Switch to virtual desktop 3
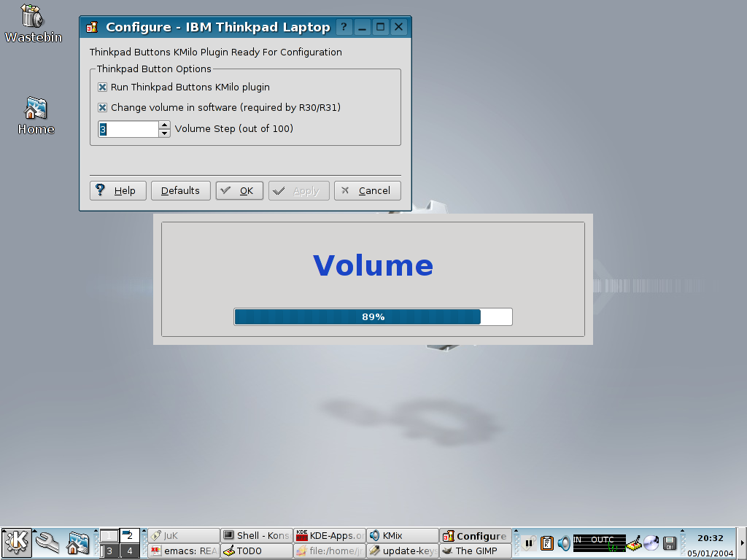This screenshot has width=747, height=560. click(x=109, y=551)
